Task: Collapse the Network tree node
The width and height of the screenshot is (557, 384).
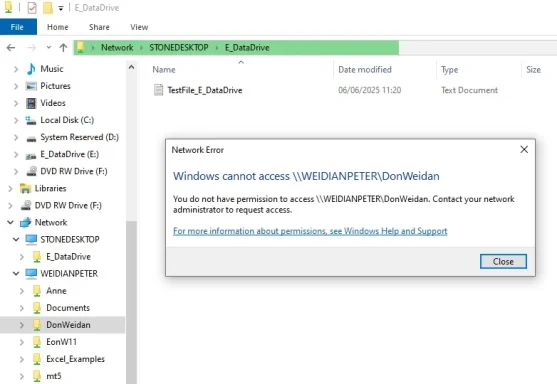Action: [x=10, y=222]
